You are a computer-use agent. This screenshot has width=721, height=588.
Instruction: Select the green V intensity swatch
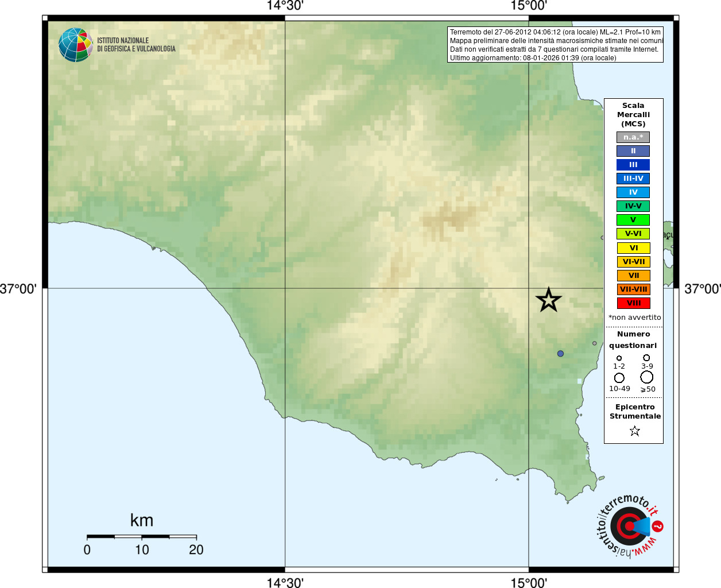(x=633, y=220)
